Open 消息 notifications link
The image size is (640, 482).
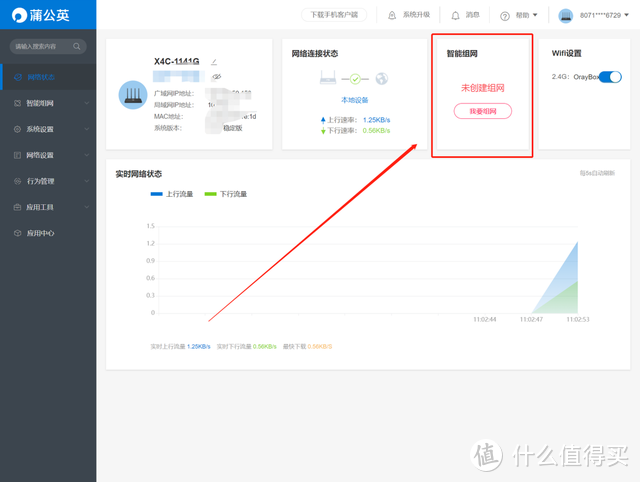click(472, 15)
